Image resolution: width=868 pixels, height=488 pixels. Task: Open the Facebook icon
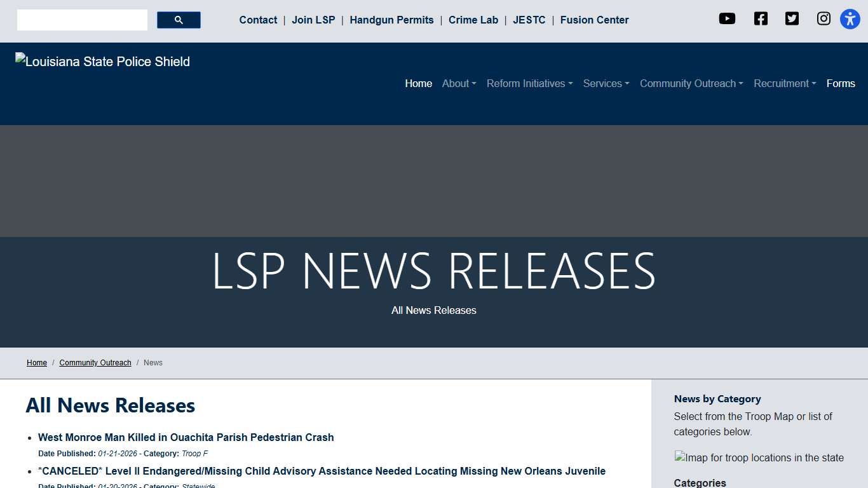click(x=760, y=18)
